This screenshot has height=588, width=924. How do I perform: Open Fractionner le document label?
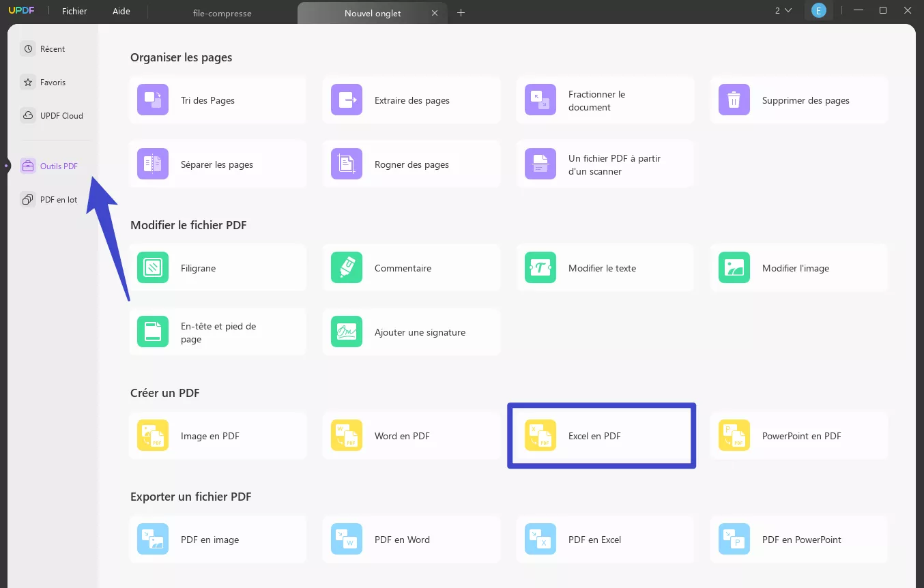(x=596, y=100)
